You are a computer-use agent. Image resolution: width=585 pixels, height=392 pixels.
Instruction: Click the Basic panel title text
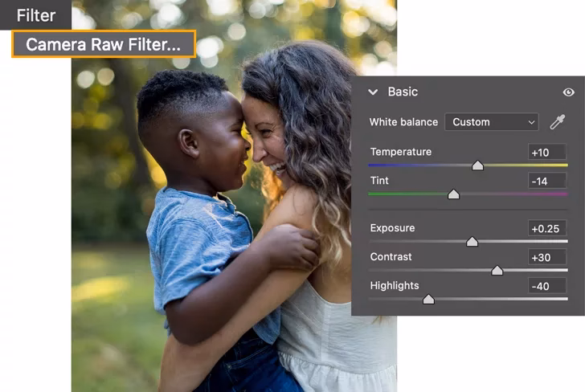click(x=403, y=92)
